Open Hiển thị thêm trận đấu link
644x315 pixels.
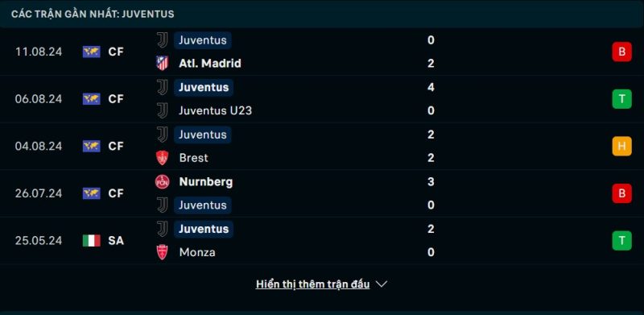click(312, 284)
